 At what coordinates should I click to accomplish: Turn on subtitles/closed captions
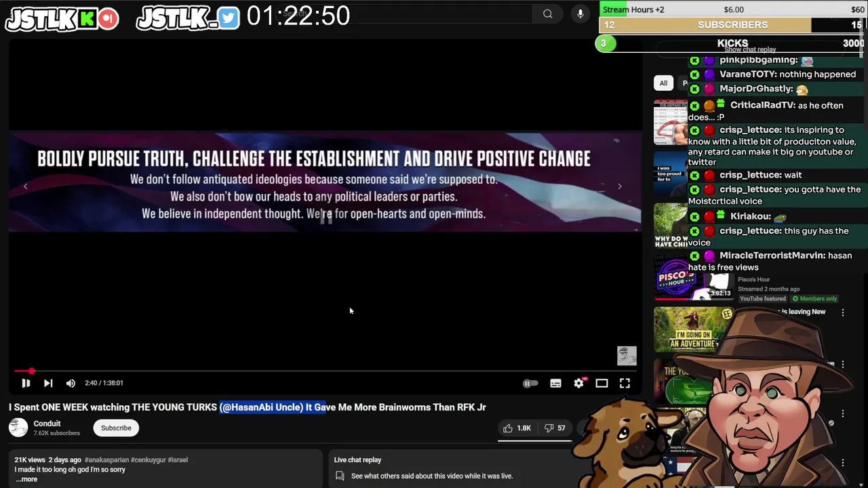(x=555, y=383)
